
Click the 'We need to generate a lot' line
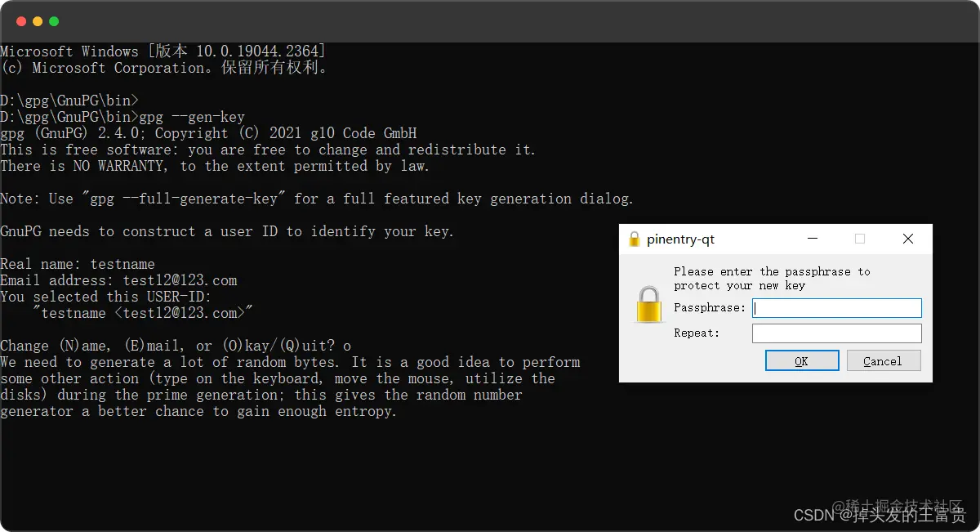[290, 362]
